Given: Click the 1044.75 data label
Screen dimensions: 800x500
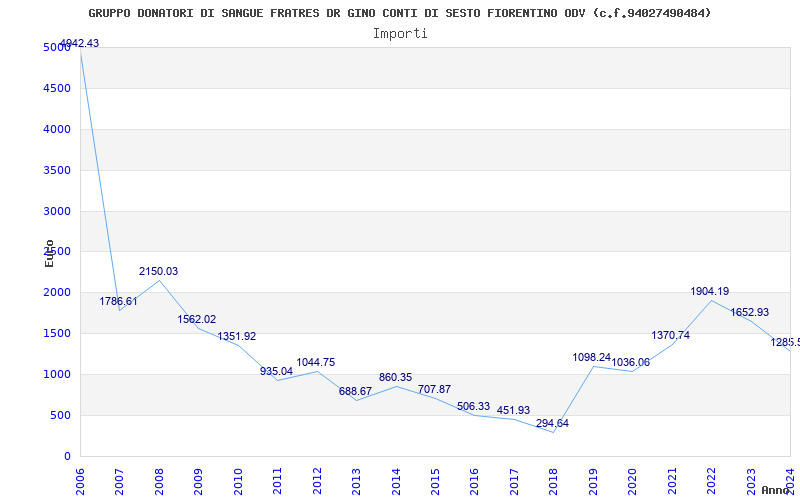Looking at the screenshot, I should pyautogui.click(x=316, y=362).
